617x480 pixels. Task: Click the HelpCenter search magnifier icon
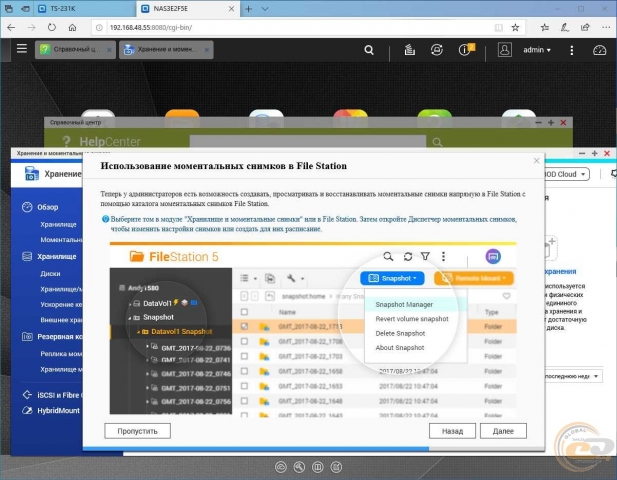tap(437, 142)
